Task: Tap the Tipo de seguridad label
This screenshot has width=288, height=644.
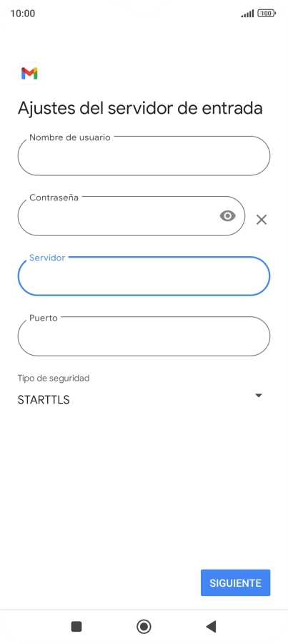Action: tap(54, 379)
